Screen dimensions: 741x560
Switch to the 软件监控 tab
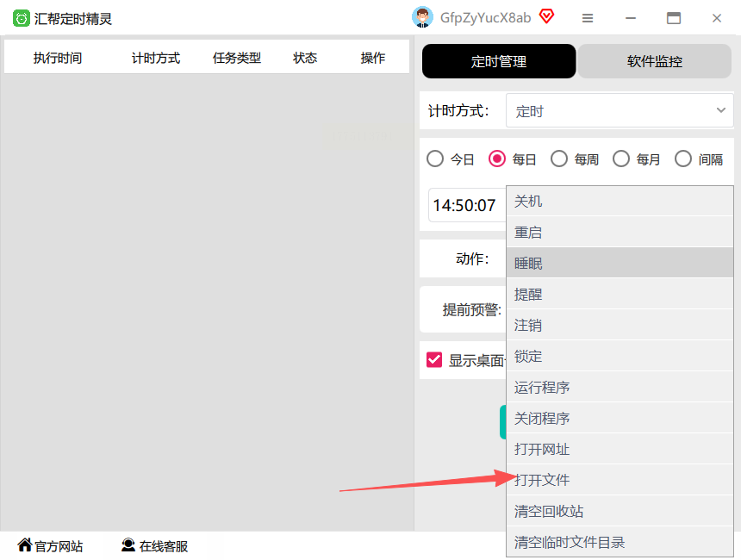pos(655,61)
